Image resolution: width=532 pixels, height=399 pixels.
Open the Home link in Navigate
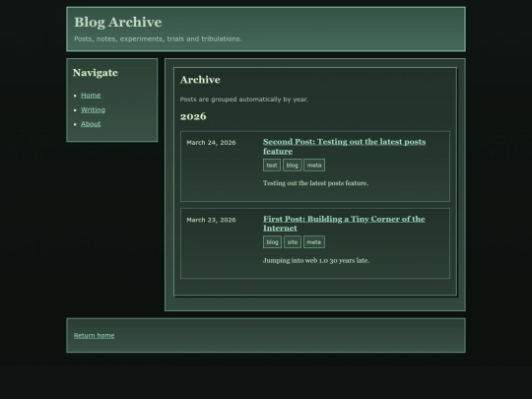pyautogui.click(x=91, y=96)
